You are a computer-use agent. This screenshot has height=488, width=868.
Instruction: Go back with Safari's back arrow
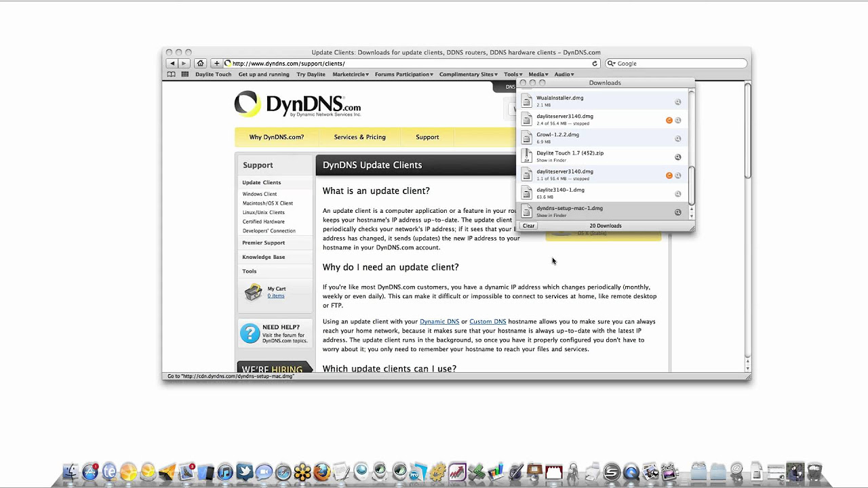[x=172, y=63]
